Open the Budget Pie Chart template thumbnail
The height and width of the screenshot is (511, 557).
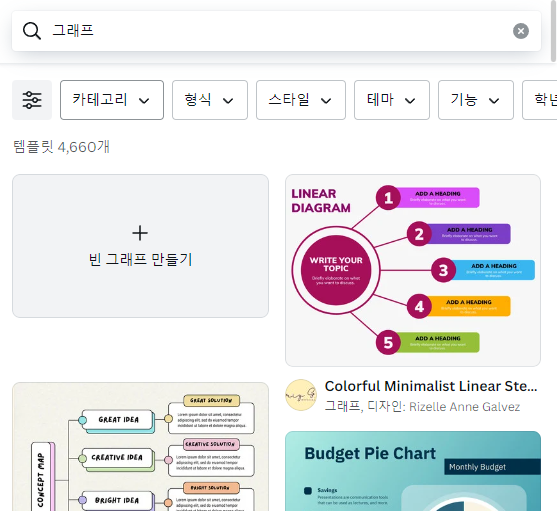(x=413, y=471)
